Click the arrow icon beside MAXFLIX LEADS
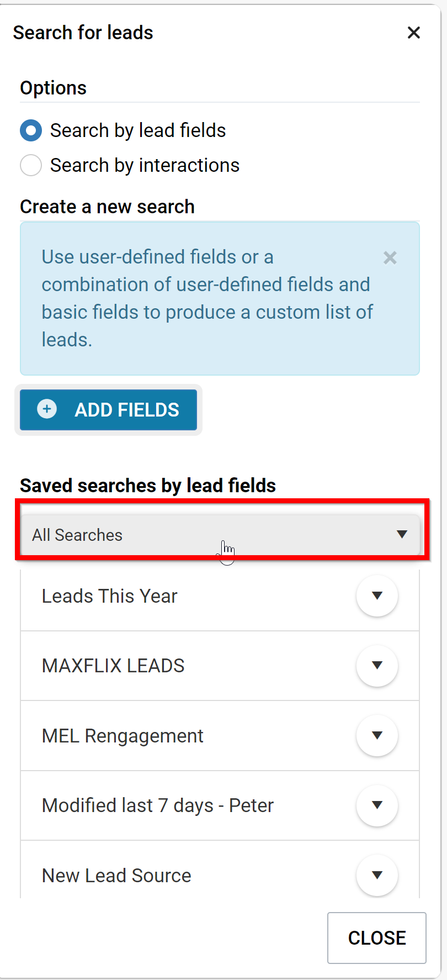Image resolution: width=447 pixels, height=980 pixels. (377, 666)
